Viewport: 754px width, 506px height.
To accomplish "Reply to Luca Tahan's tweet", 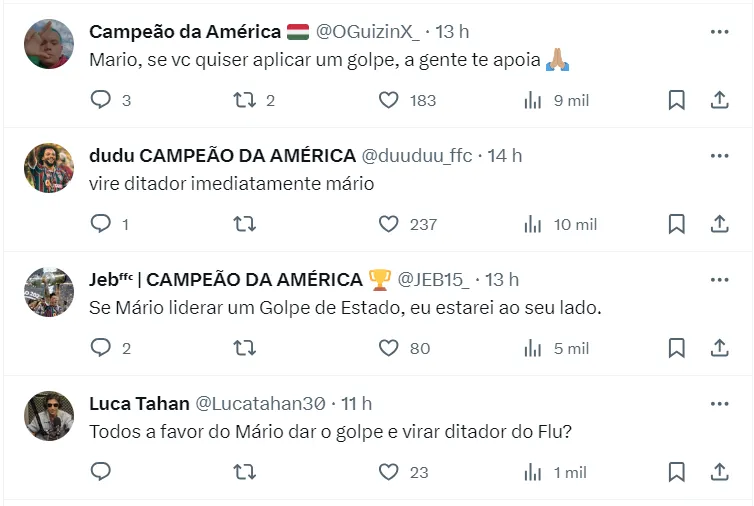I will pyautogui.click(x=101, y=472).
